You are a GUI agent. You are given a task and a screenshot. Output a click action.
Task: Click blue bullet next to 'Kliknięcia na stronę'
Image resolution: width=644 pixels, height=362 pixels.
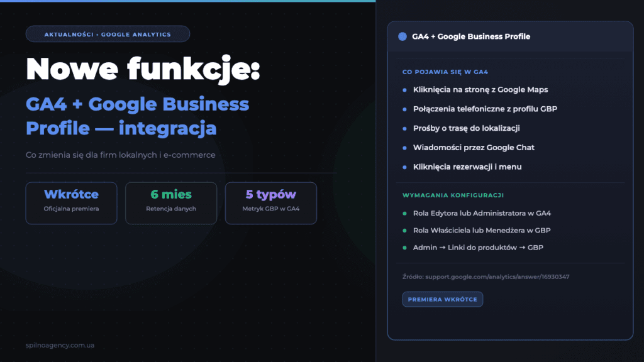tap(404, 90)
